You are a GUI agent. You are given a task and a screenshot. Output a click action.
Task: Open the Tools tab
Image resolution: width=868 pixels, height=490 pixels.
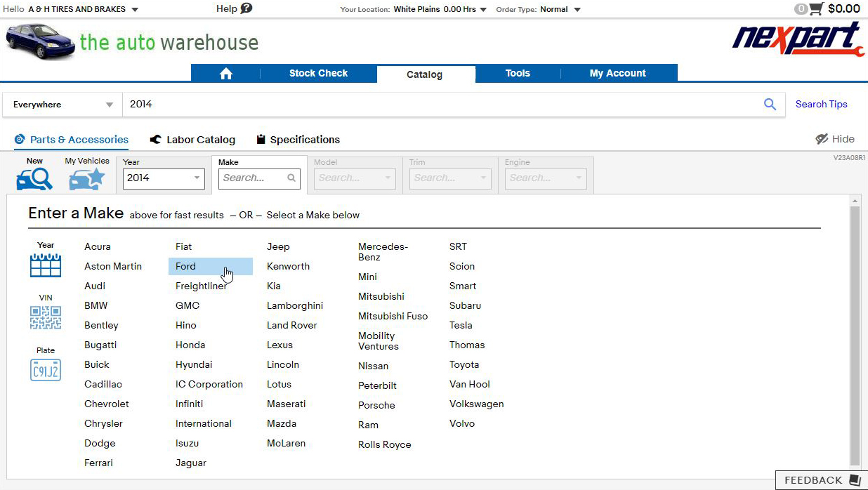518,73
